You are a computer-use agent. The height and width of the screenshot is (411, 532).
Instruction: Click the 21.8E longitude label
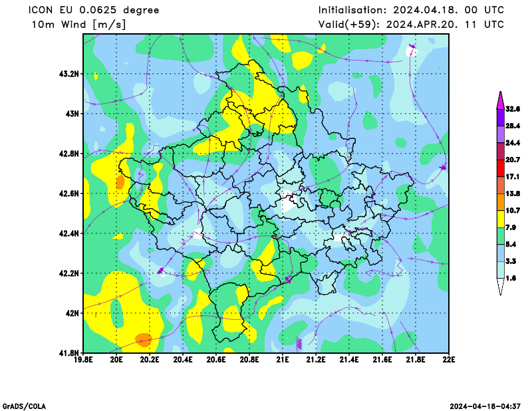pos(416,359)
